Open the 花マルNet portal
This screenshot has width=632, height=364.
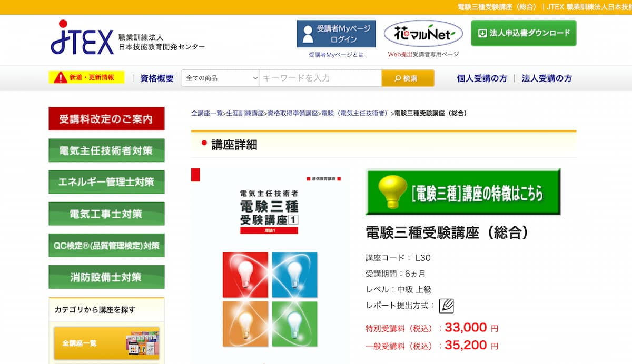422,33
